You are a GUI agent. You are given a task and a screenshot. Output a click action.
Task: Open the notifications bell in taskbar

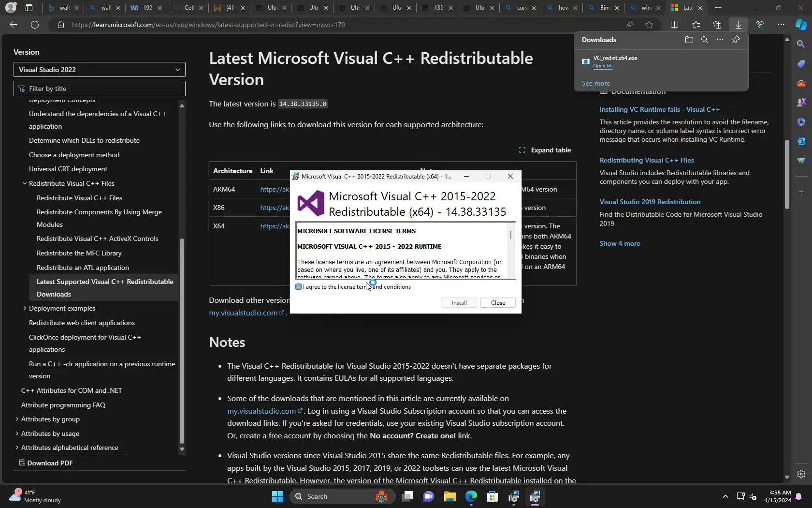(x=798, y=496)
